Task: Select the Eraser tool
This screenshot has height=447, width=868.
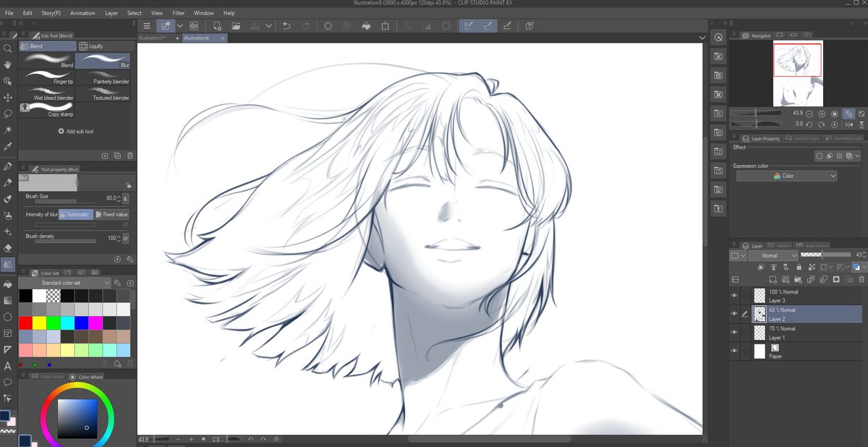Action: pyautogui.click(x=7, y=248)
